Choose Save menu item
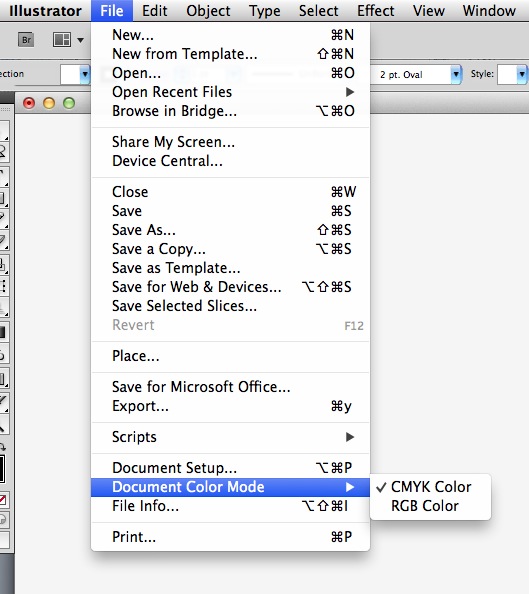529x594 pixels. click(230, 211)
